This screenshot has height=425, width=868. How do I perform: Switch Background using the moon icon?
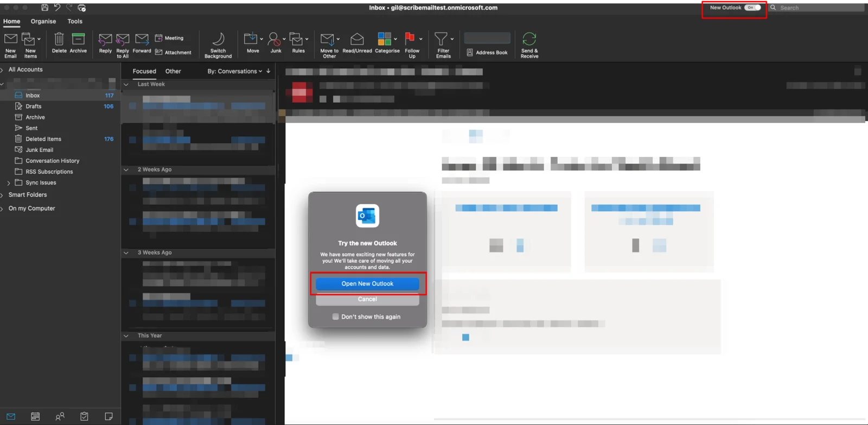pyautogui.click(x=218, y=39)
